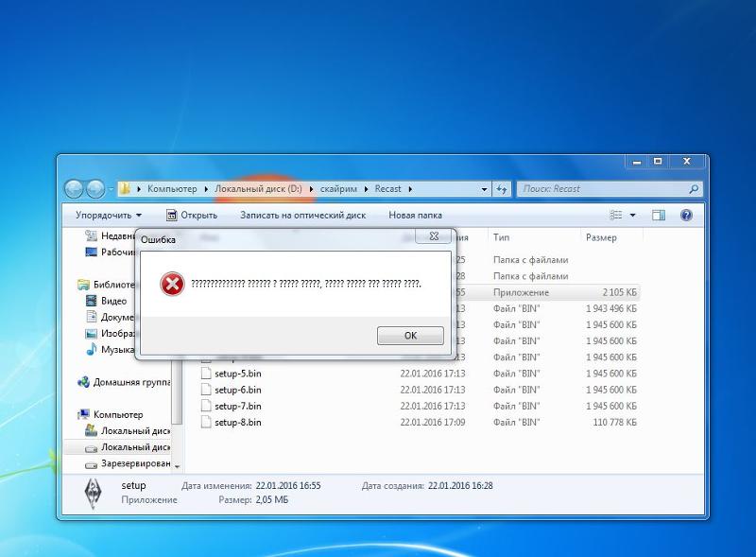Toggle the preview pane icon
This screenshot has width=756, height=557.
pos(659,216)
